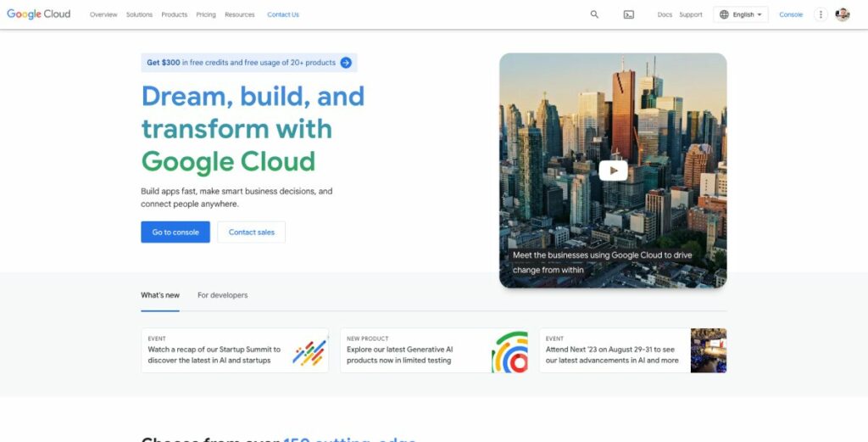Screen dimensions: 868x442
Task: Click the globe language icon
Action: pos(724,15)
